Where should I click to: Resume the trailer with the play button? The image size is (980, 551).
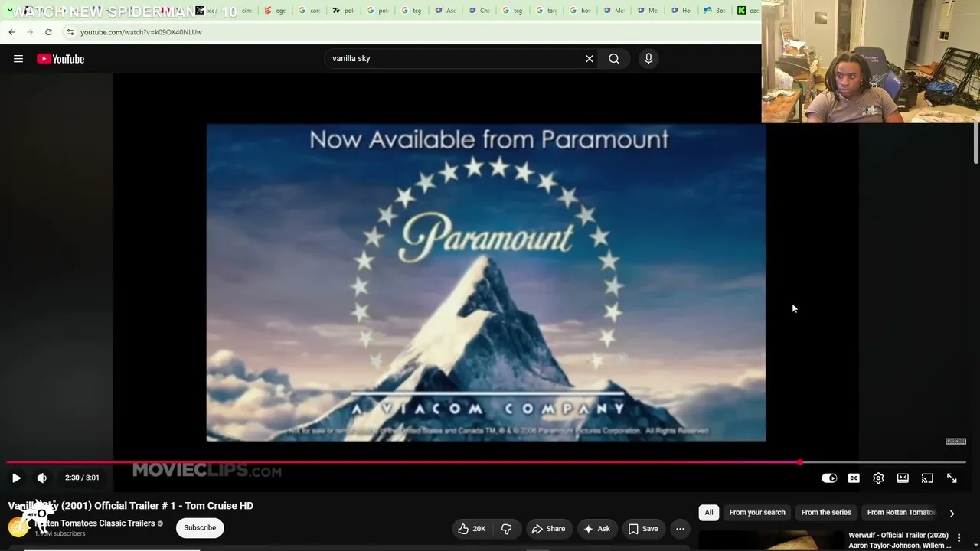(16, 478)
